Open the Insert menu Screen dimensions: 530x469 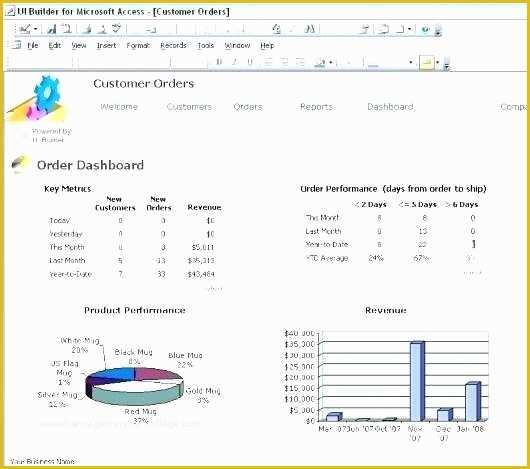(x=106, y=45)
